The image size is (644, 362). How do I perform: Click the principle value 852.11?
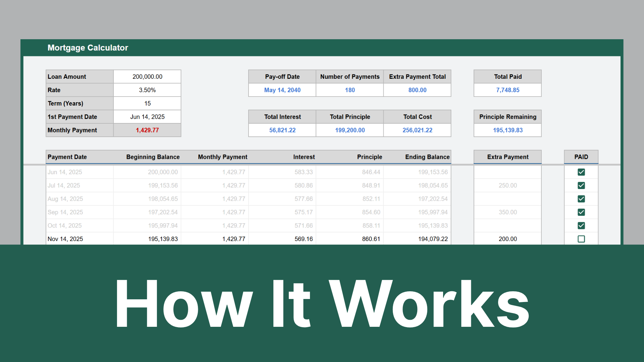(371, 199)
